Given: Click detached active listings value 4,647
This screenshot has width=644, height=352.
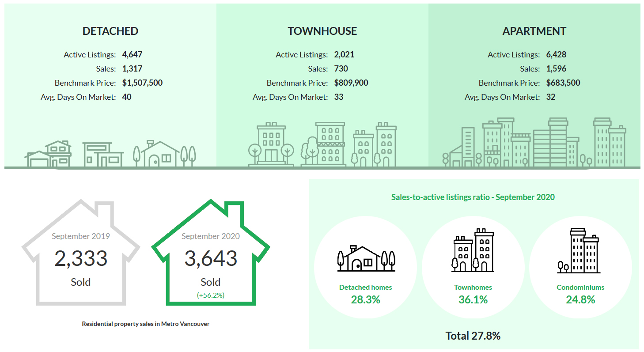Looking at the screenshot, I should [132, 55].
